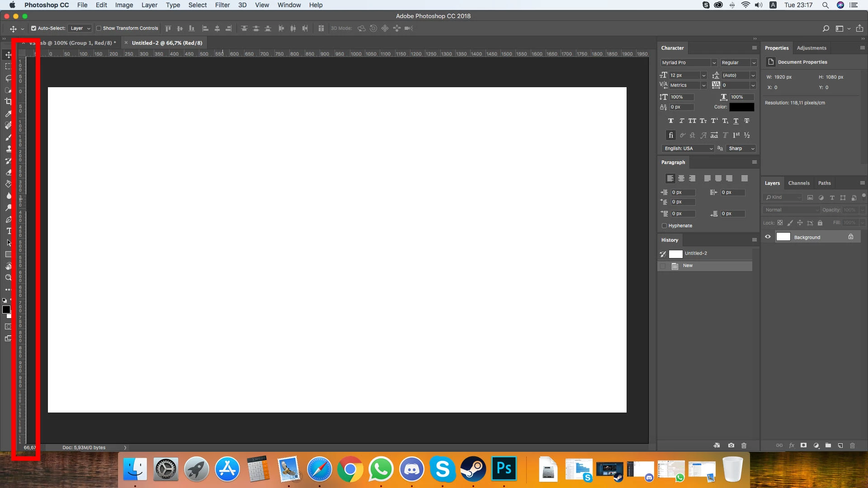868x488 pixels.
Task: Hide the Background layer visibility
Action: point(768,237)
